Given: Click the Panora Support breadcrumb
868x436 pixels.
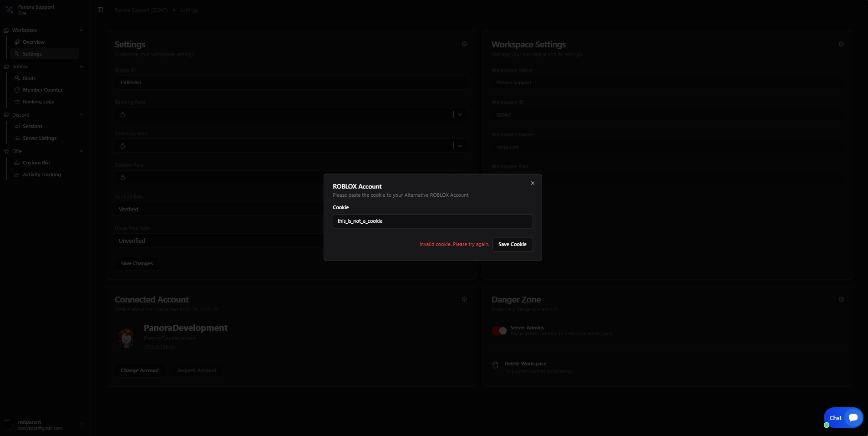Looking at the screenshot, I should click(141, 10).
